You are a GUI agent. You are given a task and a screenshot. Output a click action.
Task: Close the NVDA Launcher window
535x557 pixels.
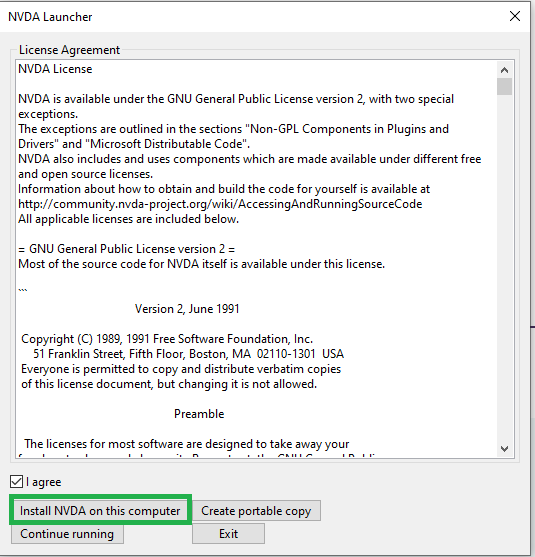click(515, 16)
